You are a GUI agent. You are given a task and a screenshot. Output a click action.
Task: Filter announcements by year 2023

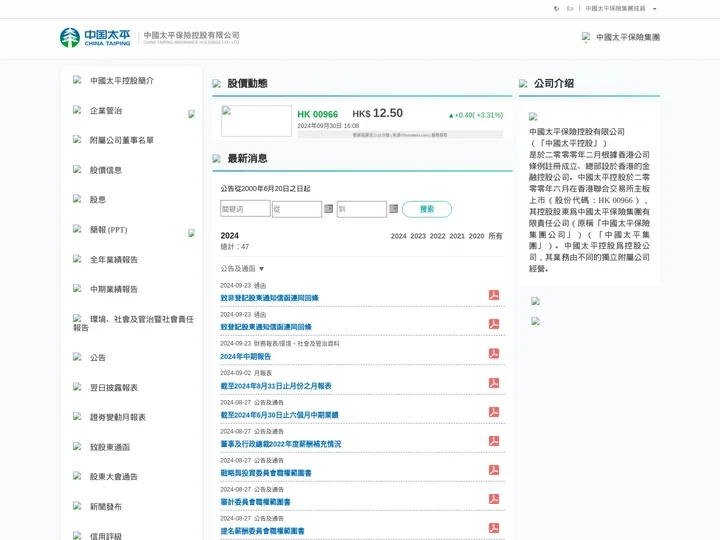[x=418, y=236]
